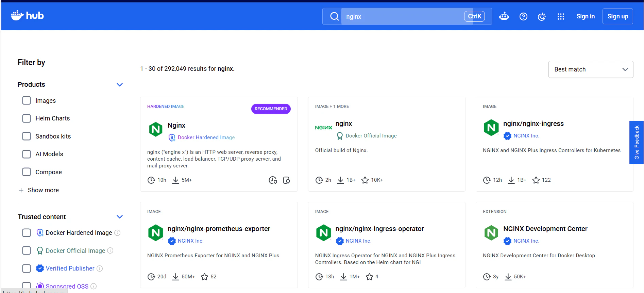Click the nginx-ingress card logo
644x293 pixels.
click(x=491, y=128)
